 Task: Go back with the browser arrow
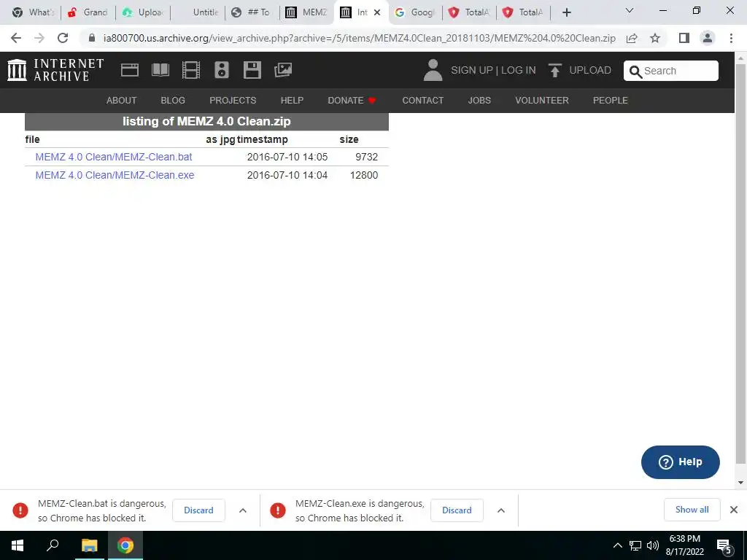pyautogui.click(x=16, y=38)
